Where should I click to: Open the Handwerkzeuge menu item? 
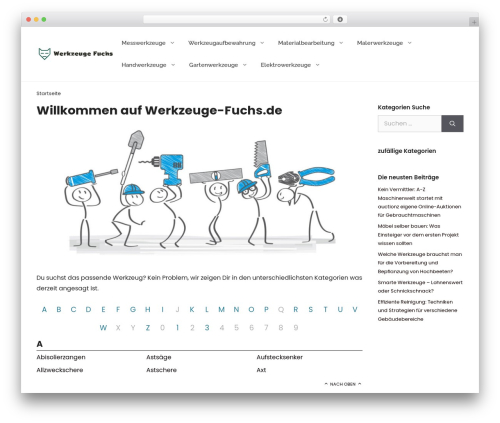144,65
